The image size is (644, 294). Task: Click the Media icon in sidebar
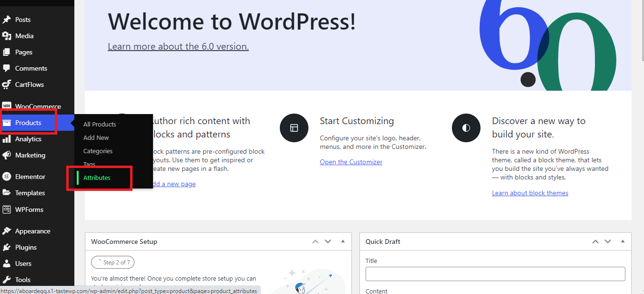point(7,36)
